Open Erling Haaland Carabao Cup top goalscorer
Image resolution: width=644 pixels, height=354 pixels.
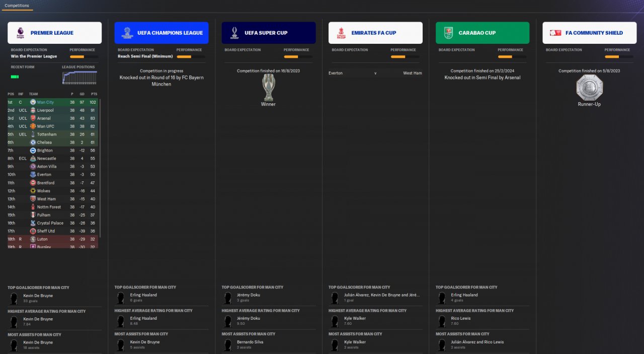pos(464,295)
